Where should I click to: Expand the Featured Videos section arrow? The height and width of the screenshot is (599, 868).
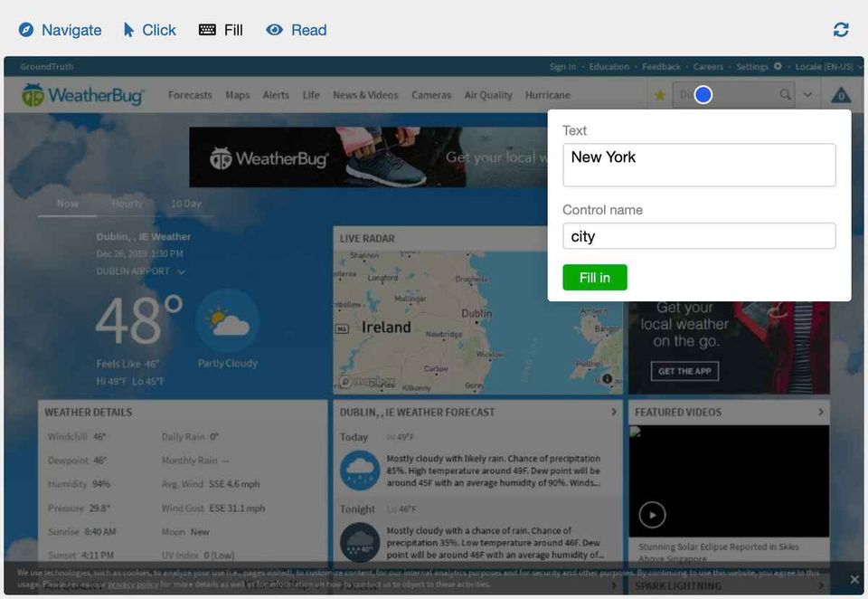pos(821,412)
